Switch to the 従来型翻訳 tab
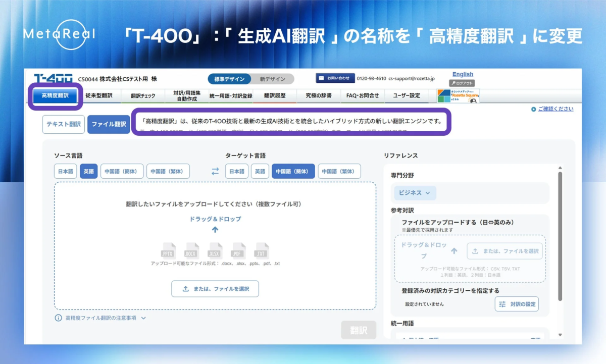Screen dimensions: 606x364 99,95
